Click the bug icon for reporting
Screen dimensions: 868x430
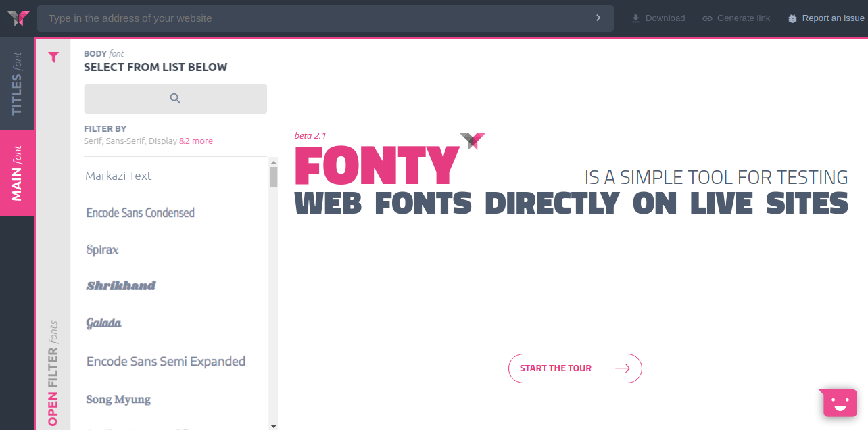click(x=792, y=18)
